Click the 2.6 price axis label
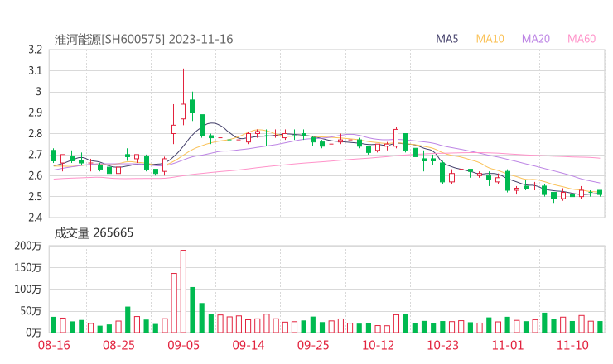Image resolution: width=613 pixels, height=364 pixels. coord(35,175)
